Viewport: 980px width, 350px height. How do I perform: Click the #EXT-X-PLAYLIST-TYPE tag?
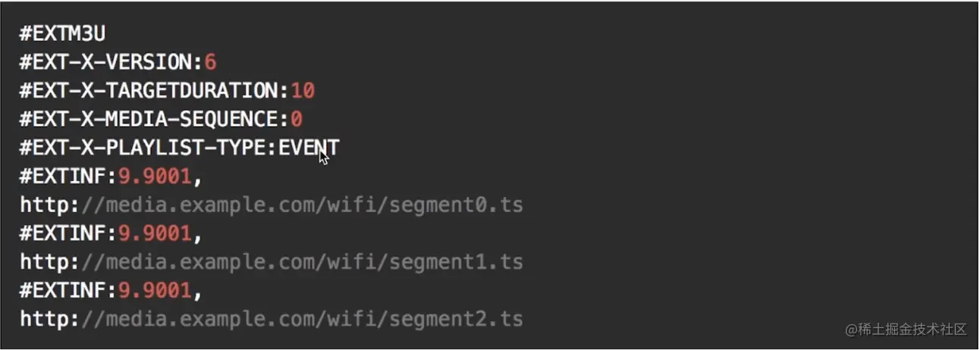145,147
